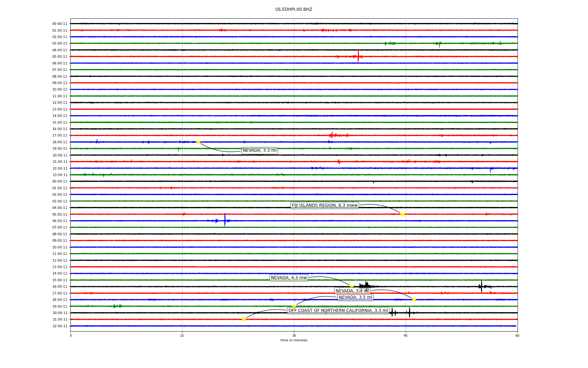Click the Off Coast Northern California star
588x368 pixels.
click(244, 319)
